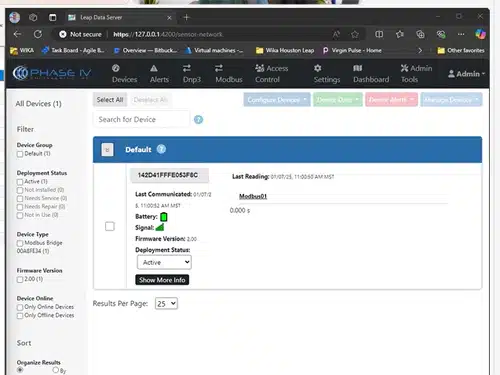
Task: Check the device 142D41FFFE053F8C checkbox
Action: [110, 226]
